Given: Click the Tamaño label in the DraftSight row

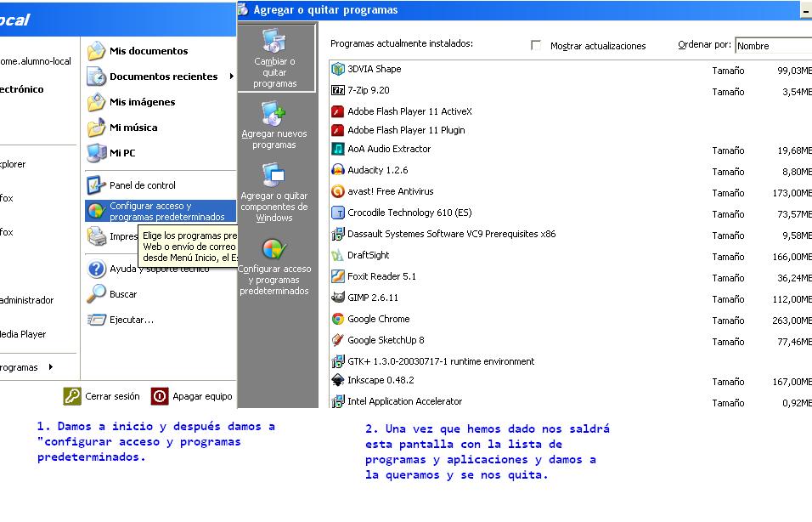Looking at the screenshot, I should click(728, 257).
